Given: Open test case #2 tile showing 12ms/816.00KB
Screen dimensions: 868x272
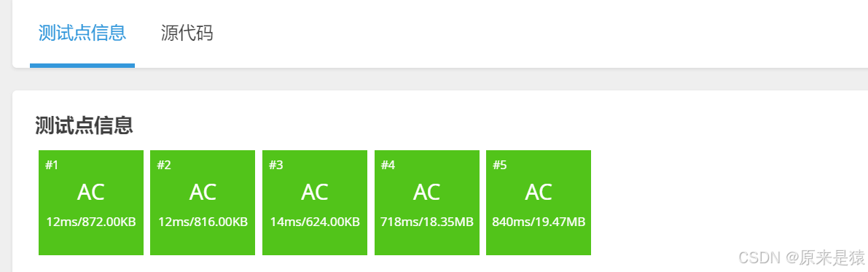Looking at the screenshot, I should click(203, 203).
